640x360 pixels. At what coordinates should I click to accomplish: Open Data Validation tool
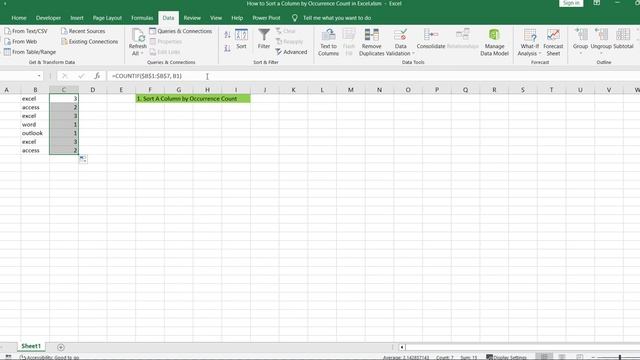[400, 42]
